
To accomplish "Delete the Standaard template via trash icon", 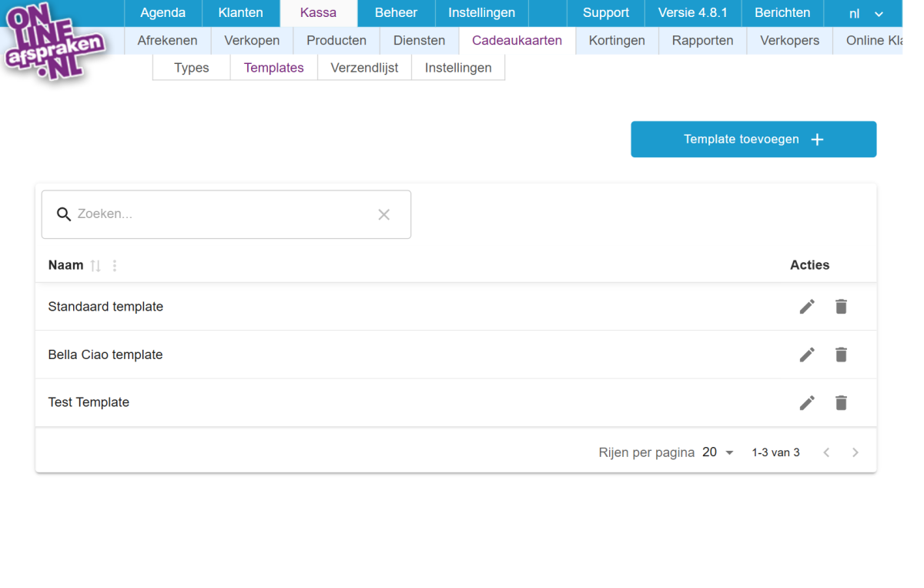I will [841, 307].
